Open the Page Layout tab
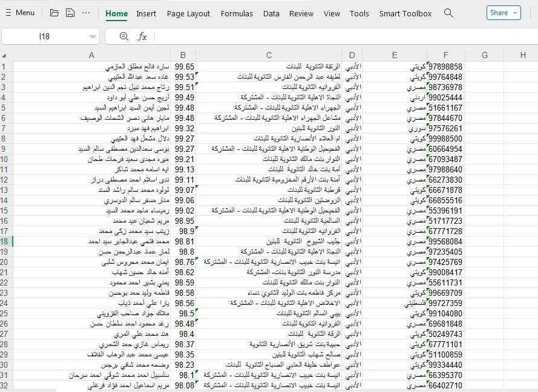 pos(188,13)
